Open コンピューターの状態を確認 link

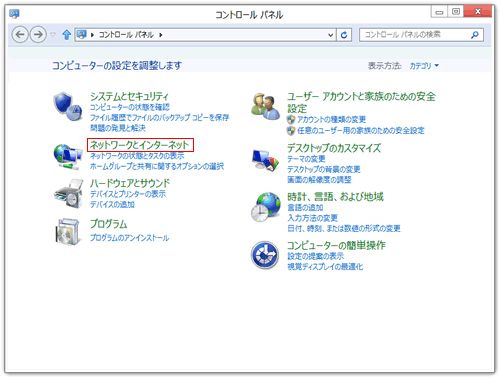click(x=130, y=107)
